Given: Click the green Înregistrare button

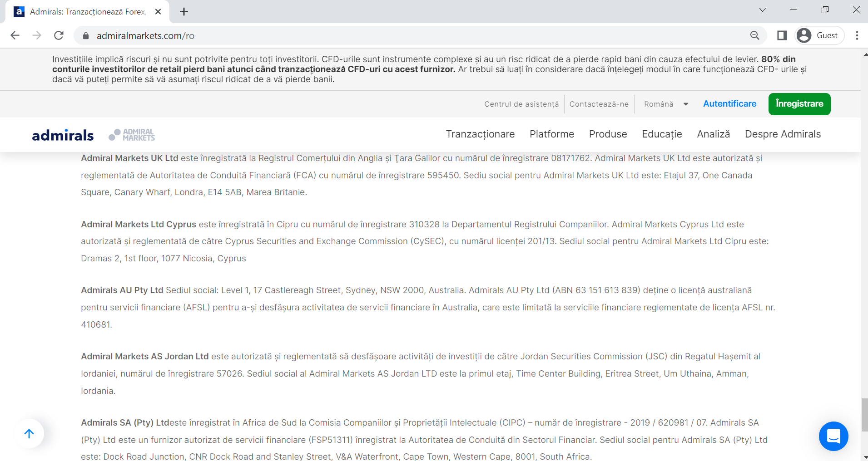Looking at the screenshot, I should pos(799,104).
